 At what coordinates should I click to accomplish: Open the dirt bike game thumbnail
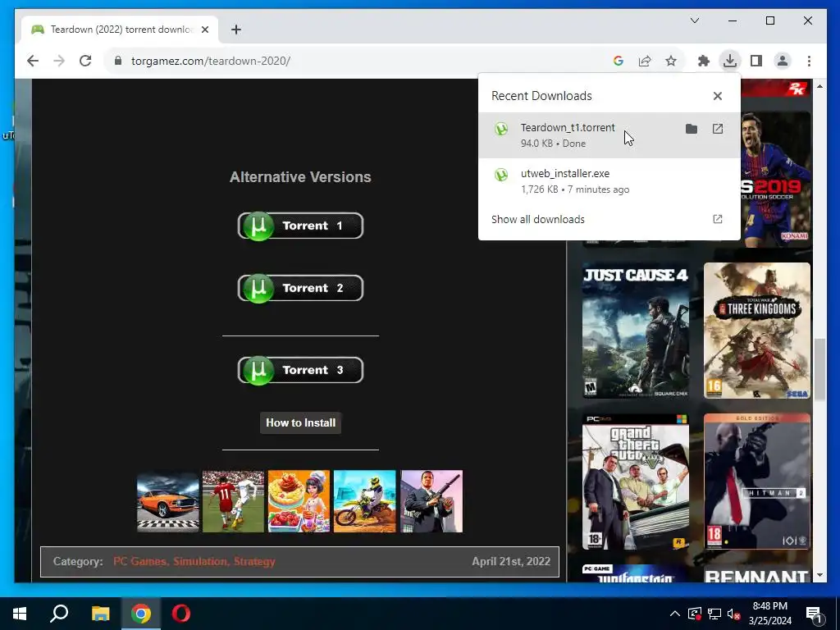(365, 501)
